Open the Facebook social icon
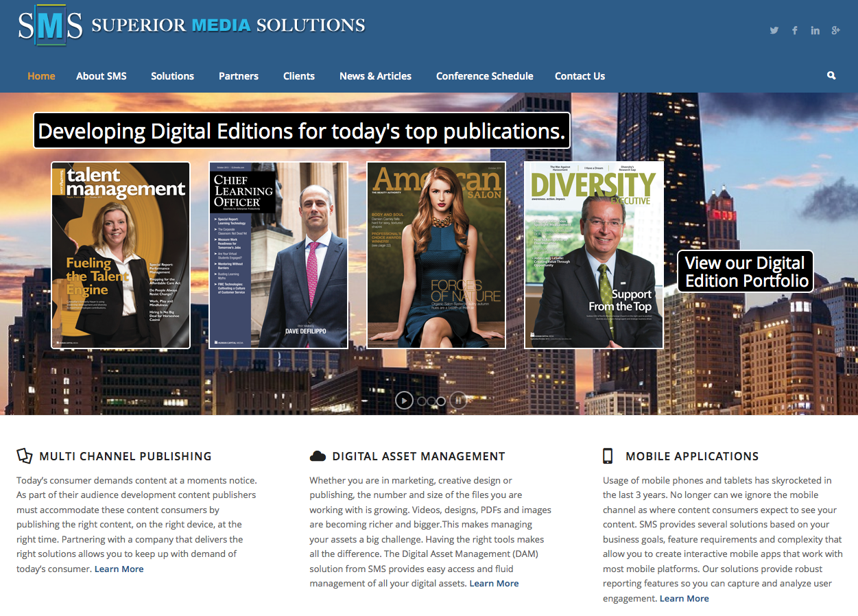This screenshot has height=616, width=858. pos(795,30)
